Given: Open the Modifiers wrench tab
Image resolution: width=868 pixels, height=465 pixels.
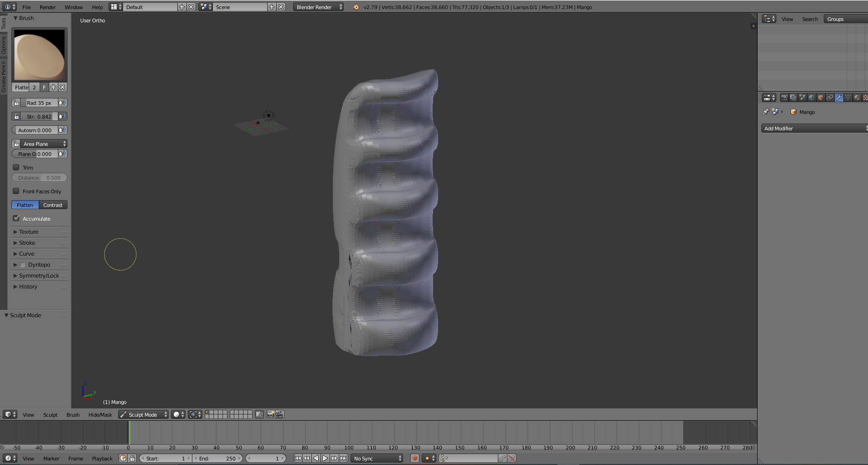Looking at the screenshot, I should coord(839,98).
